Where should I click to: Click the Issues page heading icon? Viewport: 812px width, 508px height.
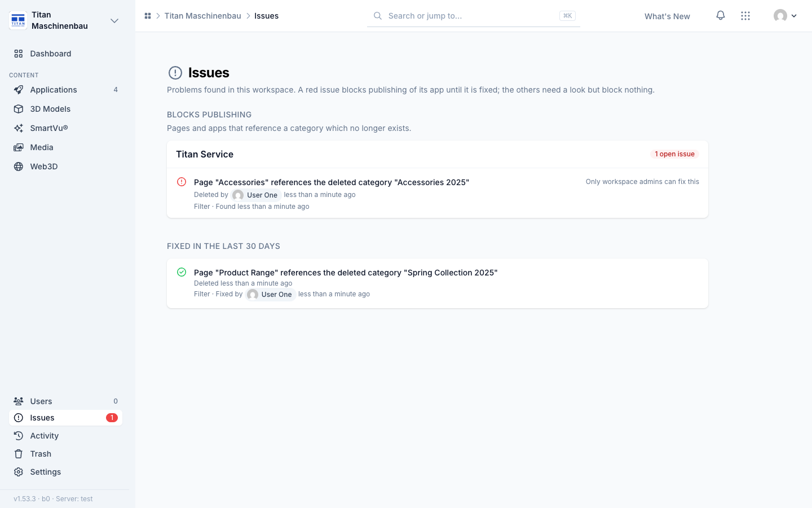tap(175, 73)
